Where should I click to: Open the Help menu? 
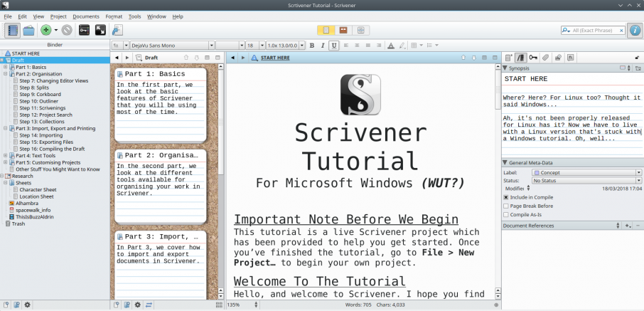(x=178, y=16)
